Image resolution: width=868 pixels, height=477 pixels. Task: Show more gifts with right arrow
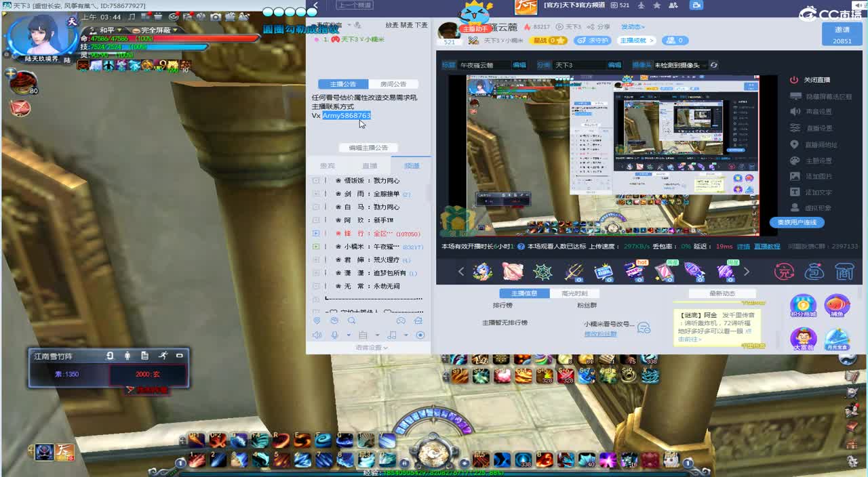747,272
